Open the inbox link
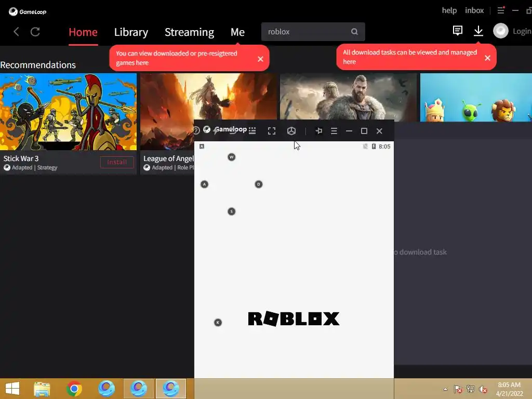This screenshot has width=532, height=399. click(474, 10)
